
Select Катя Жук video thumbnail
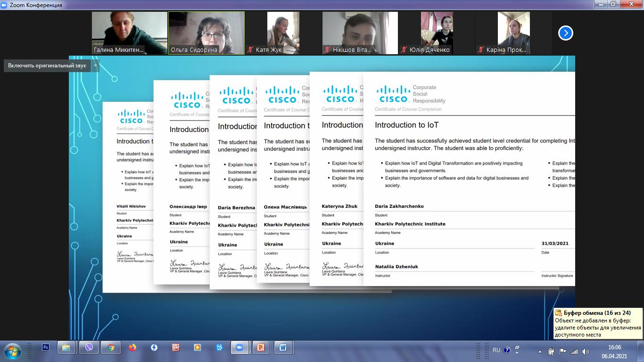point(283,33)
